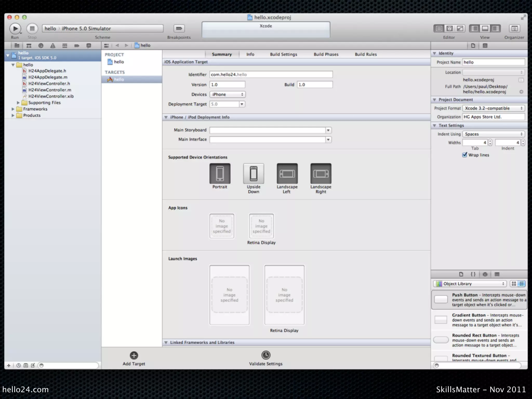Click the Stop button in toolbar

point(32,28)
